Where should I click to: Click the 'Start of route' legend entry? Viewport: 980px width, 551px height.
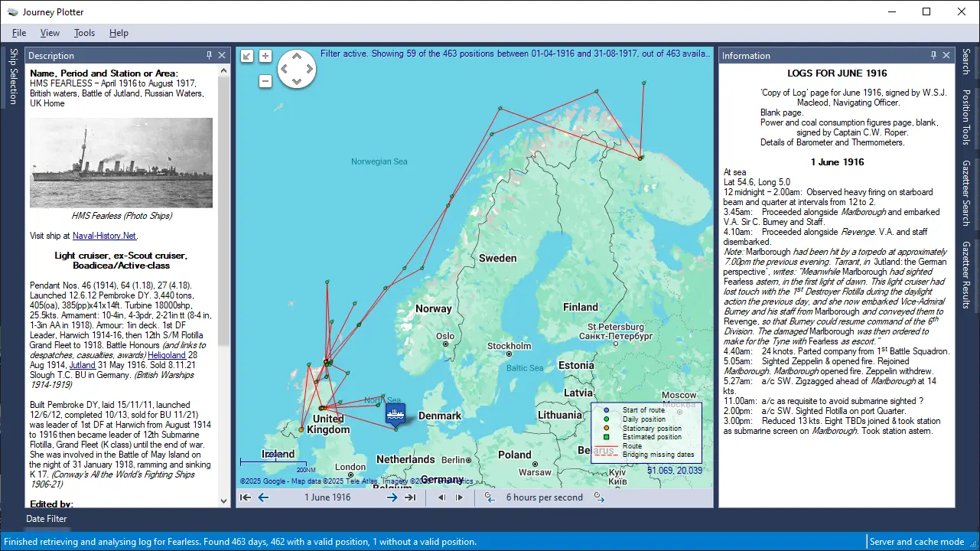tap(644, 410)
